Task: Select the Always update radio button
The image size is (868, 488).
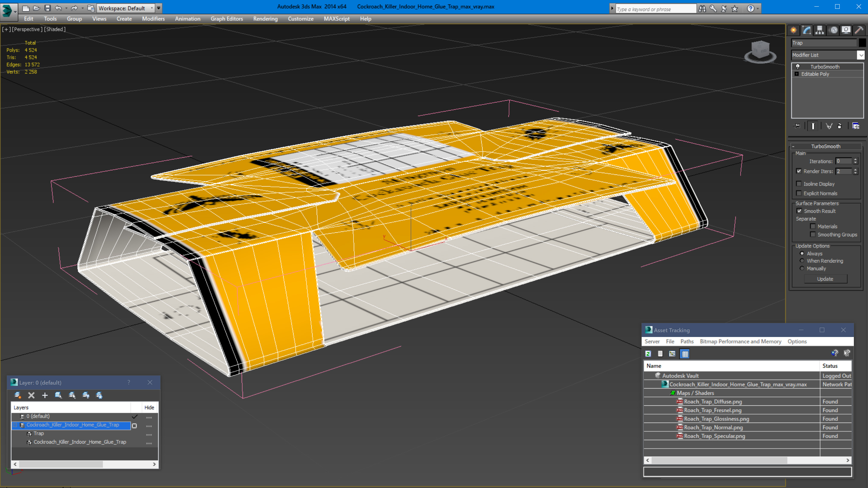Action: (x=802, y=253)
